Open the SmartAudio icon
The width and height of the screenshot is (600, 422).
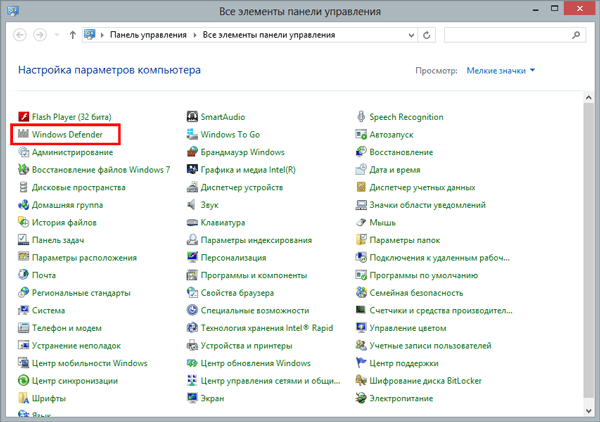point(192,116)
